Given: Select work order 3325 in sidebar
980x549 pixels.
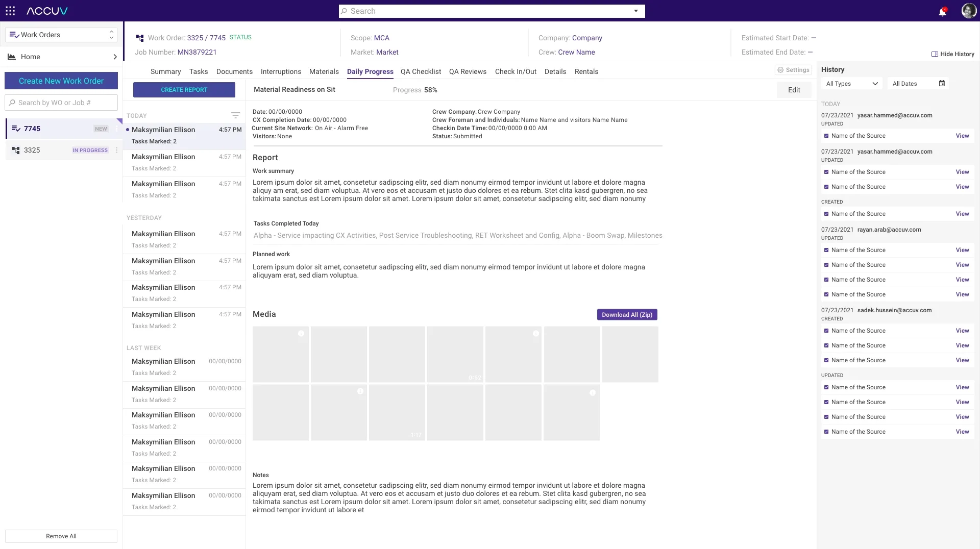Looking at the screenshot, I should click(64, 150).
